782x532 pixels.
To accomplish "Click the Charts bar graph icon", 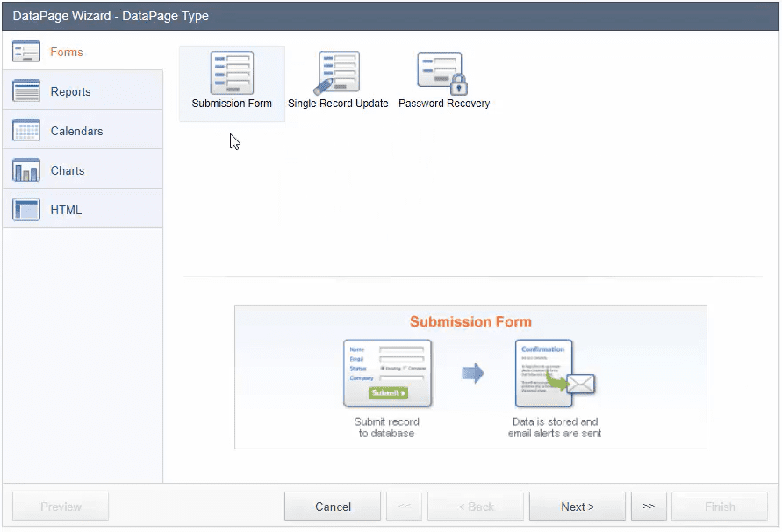I will coord(26,170).
